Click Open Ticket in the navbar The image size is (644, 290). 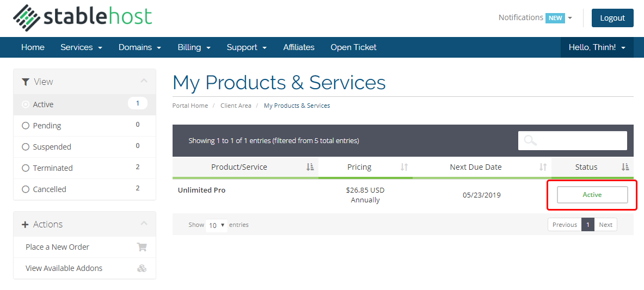(x=354, y=47)
